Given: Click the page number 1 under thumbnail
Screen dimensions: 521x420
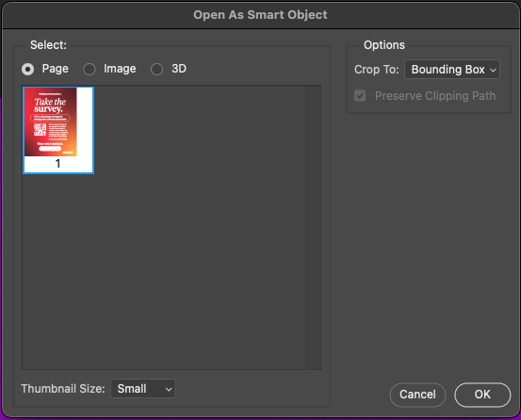Looking at the screenshot, I should pos(57,163).
